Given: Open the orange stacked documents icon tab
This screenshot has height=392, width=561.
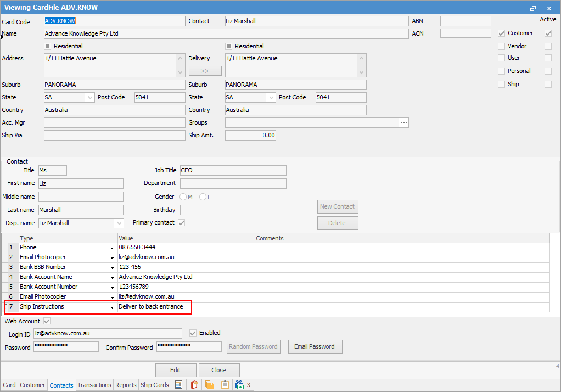Looking at the screenshot, I should pos(209,385).
